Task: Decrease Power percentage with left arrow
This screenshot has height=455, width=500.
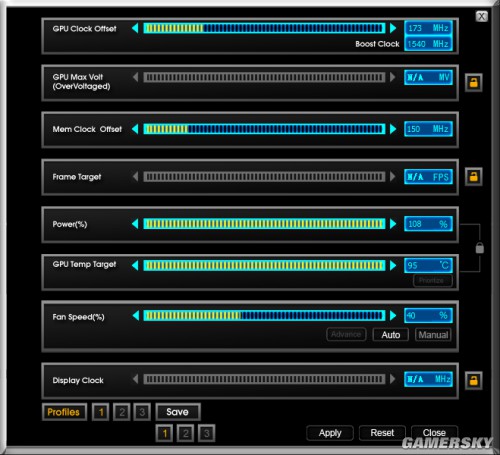Action: [135, 224]
